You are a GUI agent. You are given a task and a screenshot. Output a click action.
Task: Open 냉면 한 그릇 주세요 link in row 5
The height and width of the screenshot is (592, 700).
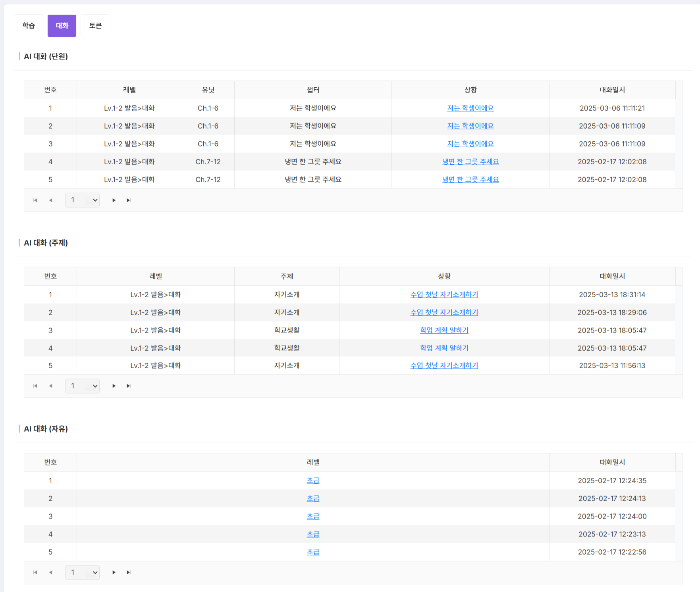tap(471, 180)
